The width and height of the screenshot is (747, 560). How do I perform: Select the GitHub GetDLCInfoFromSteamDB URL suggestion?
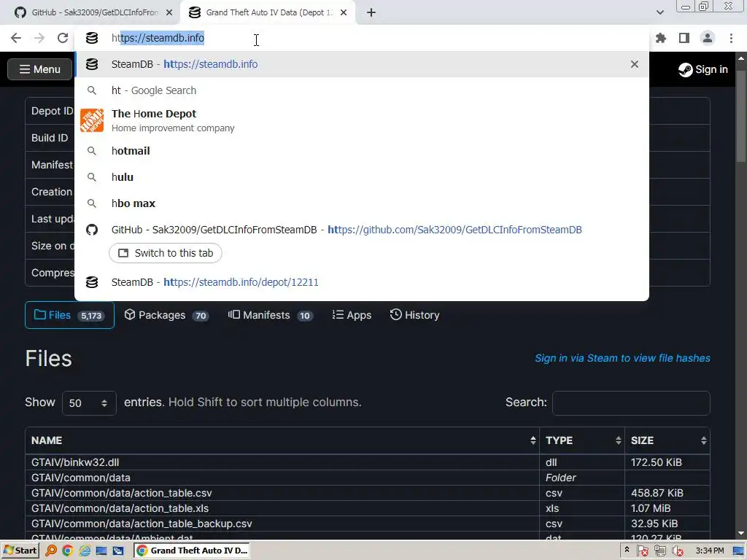[362, 230]
